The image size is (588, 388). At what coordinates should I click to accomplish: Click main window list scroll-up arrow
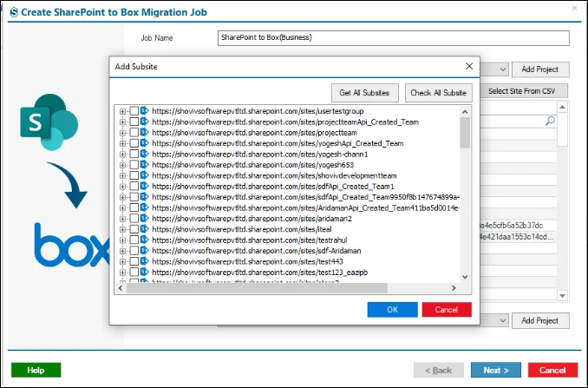click(x=562, y=108)
